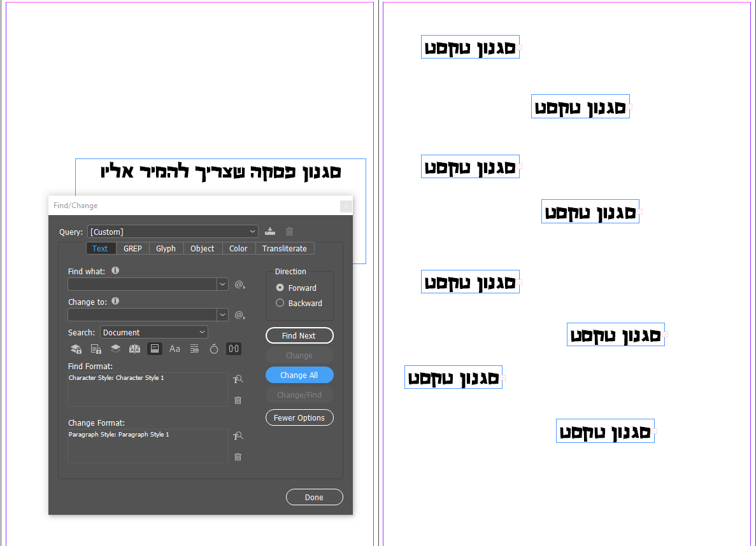Switch to the GREP tab
The width and height of the screenshot is (756, 546).
[x=132, y=249]
